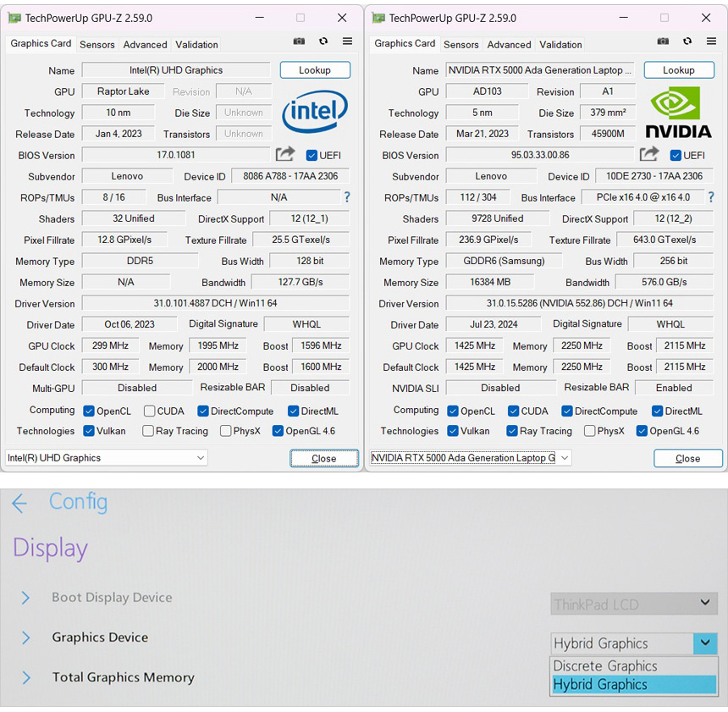Switch to Sensors tab in NVIDIA window
The image size is (728, 712).
[x=461, y=45]
